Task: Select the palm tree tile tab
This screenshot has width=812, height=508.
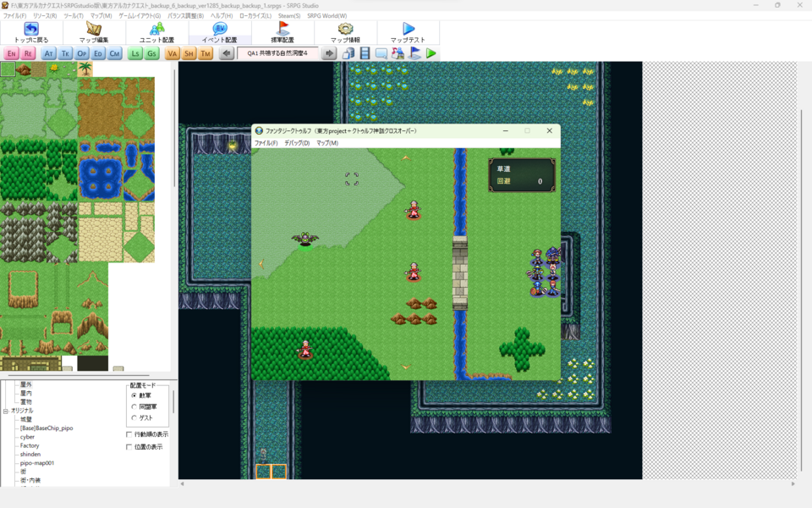Action: point(85,69)
